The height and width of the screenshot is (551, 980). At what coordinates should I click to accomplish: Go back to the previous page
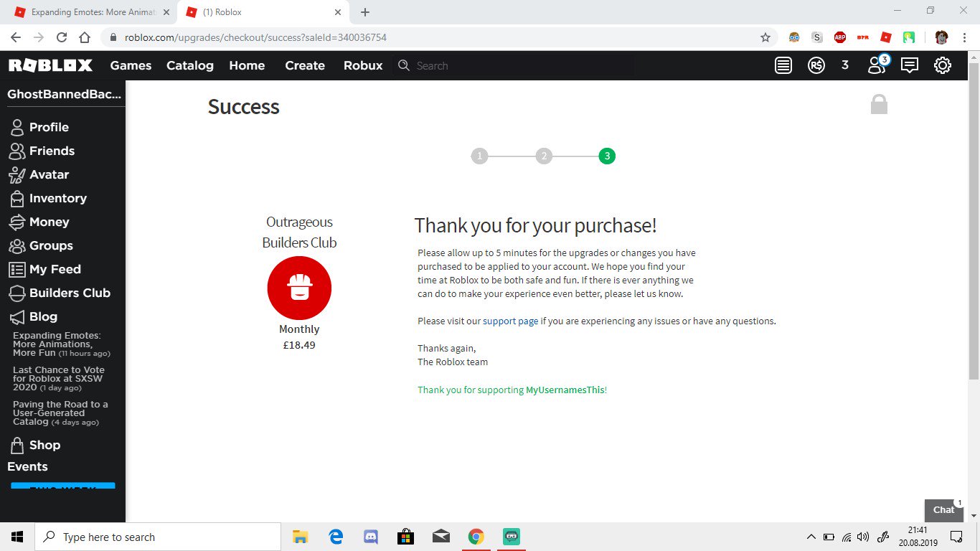(16, 37)
